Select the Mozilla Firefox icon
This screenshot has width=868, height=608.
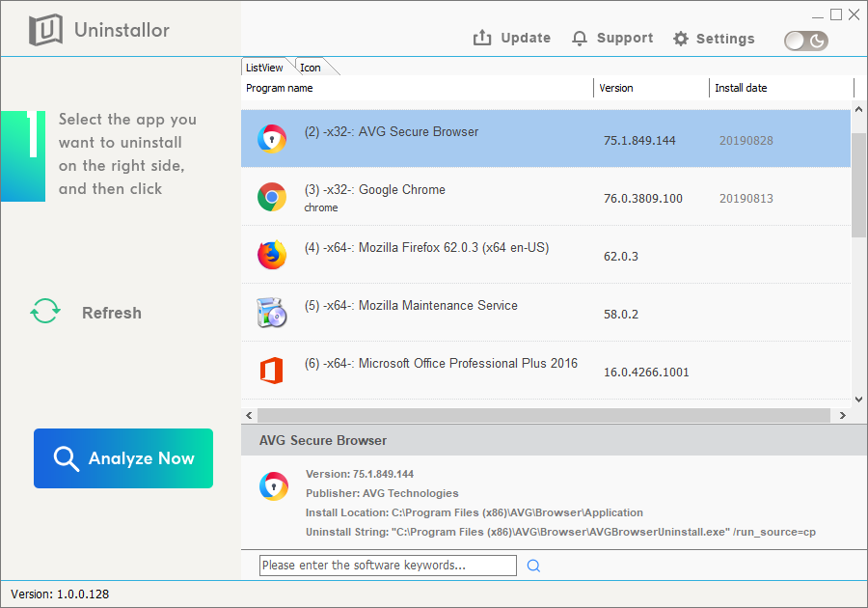(x=272, y=255)
